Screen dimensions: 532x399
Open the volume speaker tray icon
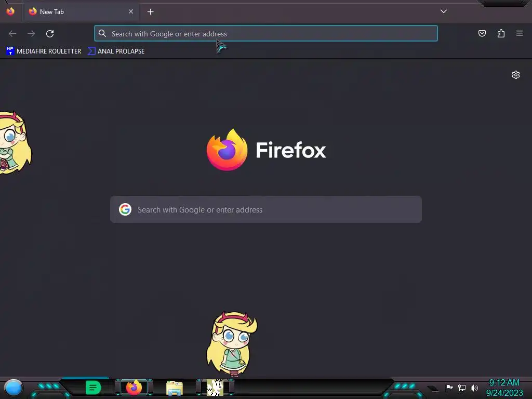click(474, 388)
